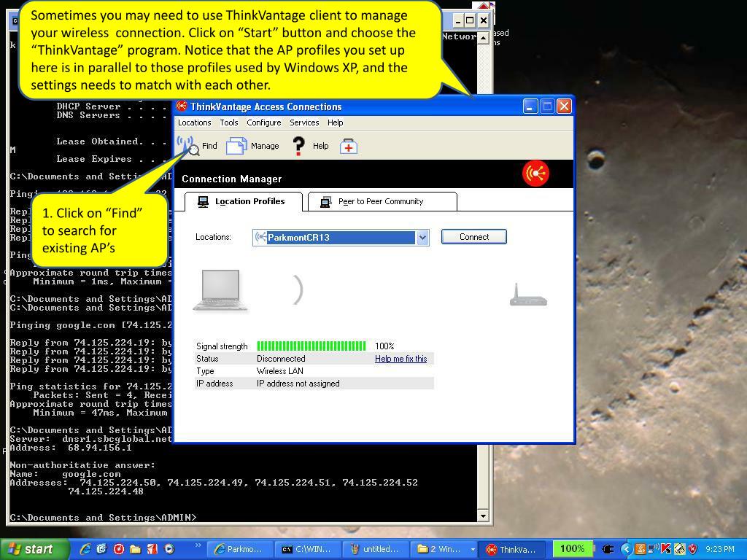Click the ThinkVa... taskbar button
Viewport: 747px width, 560px height.
coord(512,549)
